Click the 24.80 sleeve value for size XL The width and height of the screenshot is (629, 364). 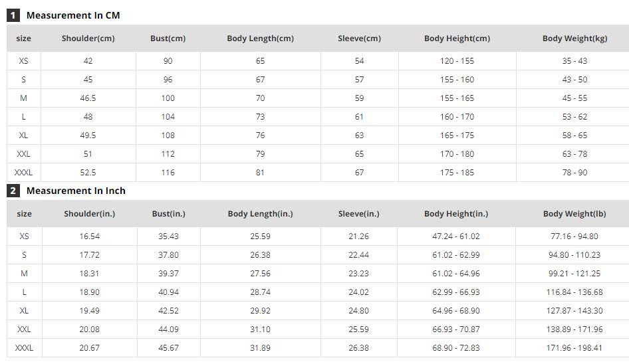(359, 311)
